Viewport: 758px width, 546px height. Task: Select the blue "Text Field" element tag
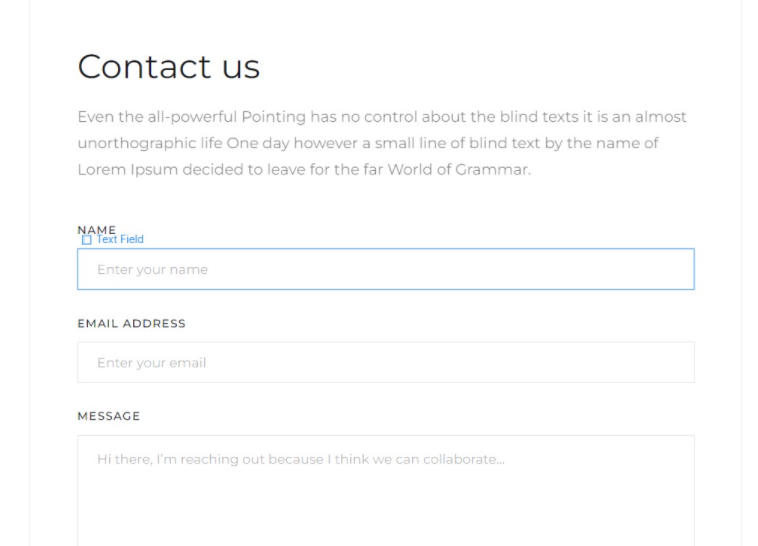(x=120, y=240)
